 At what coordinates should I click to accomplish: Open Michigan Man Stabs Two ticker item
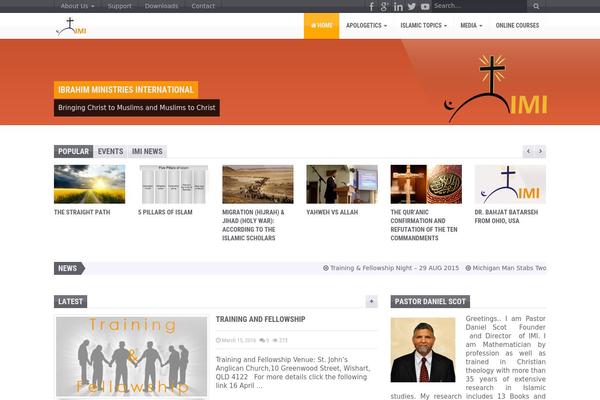(506, 268)
